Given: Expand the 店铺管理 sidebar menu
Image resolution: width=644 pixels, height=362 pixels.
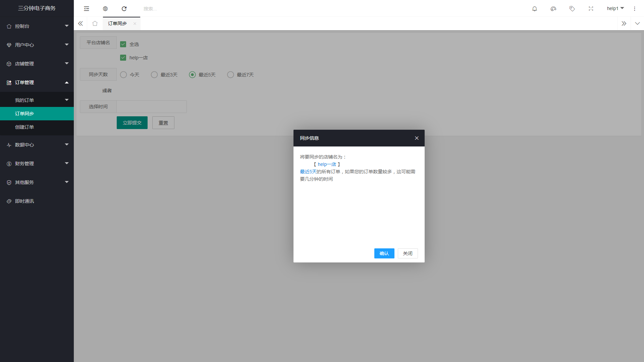Looking at the screenshot, I should coord(37,64).
